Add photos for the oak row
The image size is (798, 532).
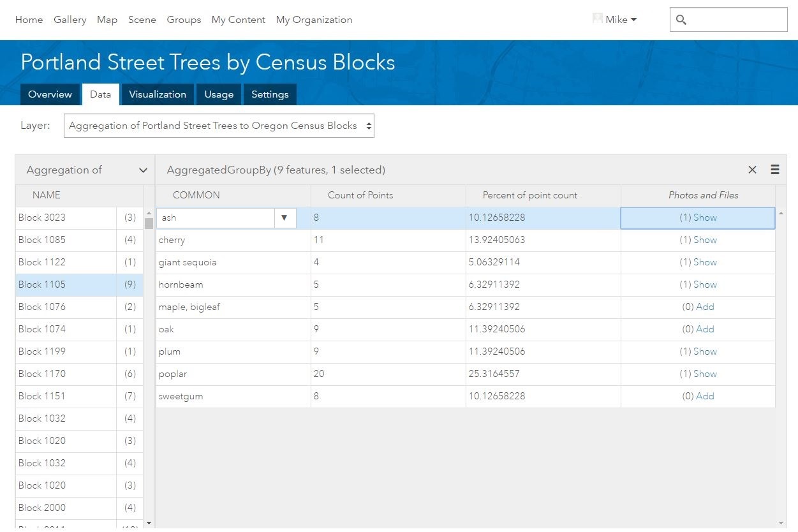[705, 329]
